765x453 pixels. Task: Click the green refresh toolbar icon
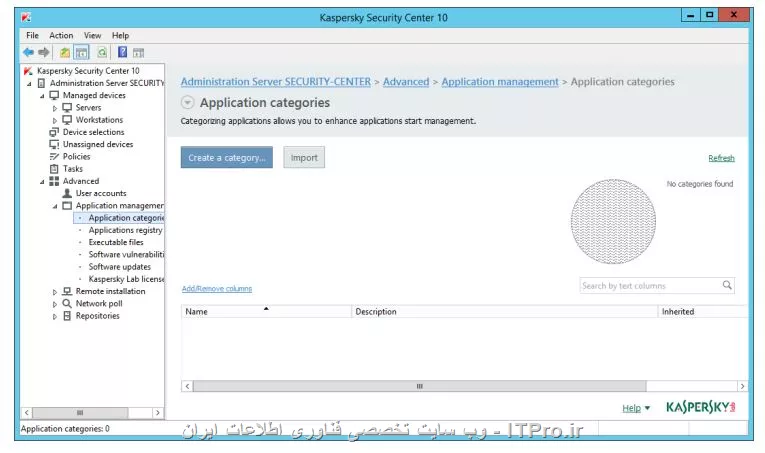pos(101,52)
